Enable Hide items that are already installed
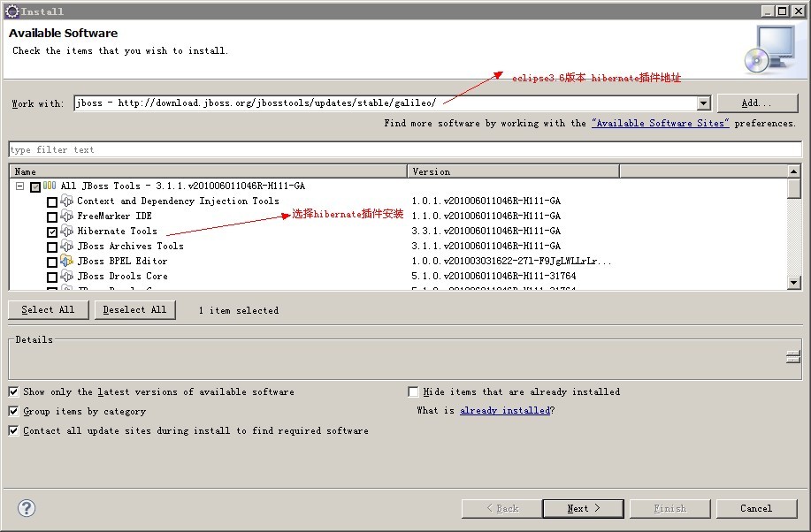Viewport: 811px width, 532px height. coord(413,391)
